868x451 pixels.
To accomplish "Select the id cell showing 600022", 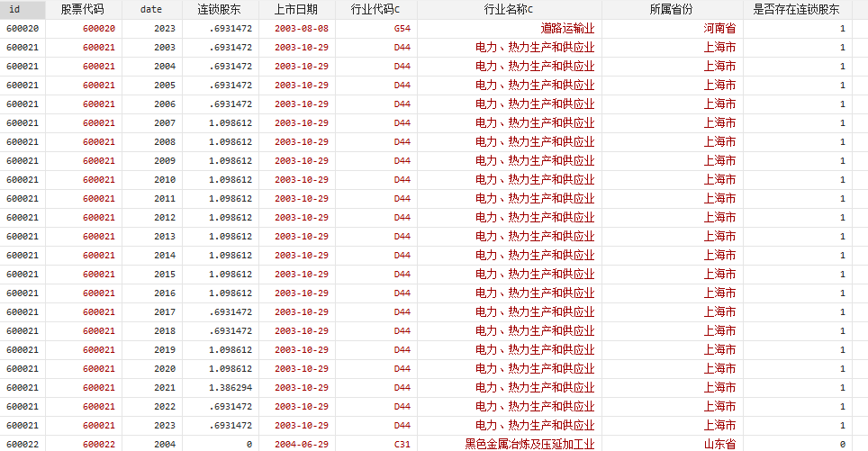I will point(23,444).
